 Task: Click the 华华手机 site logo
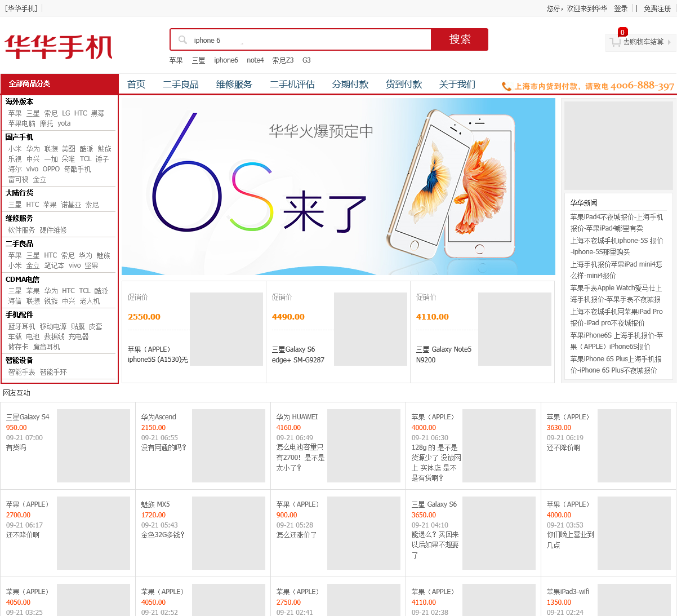(x=59, y=47)
